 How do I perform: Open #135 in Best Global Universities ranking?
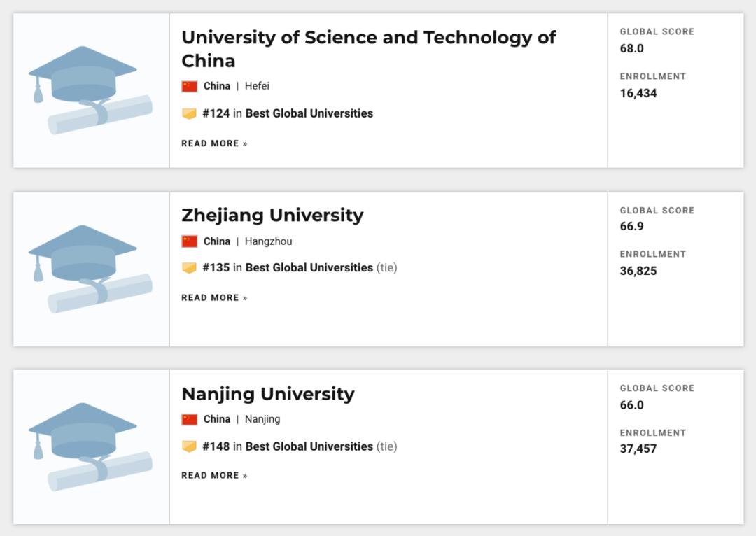(288, 268)
